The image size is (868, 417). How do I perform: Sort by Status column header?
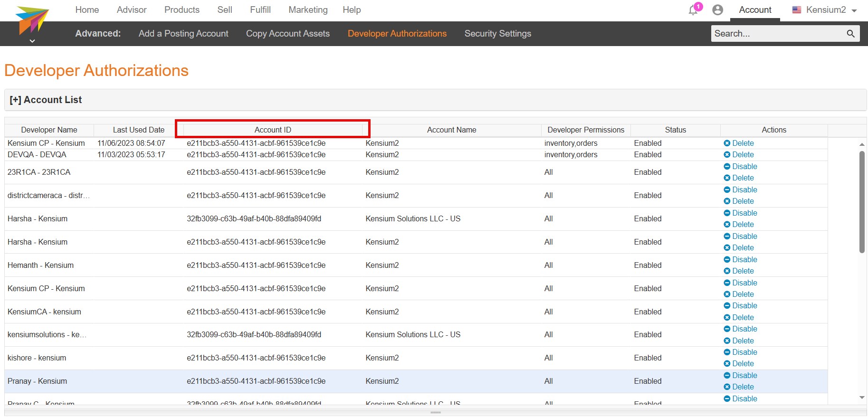[x=676, y=130]
